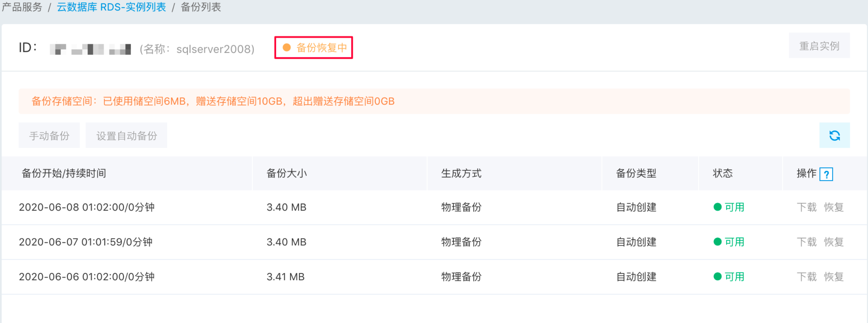868x323 pixels.
Task: Click the refresh icon button
Action: coord(834,135)
